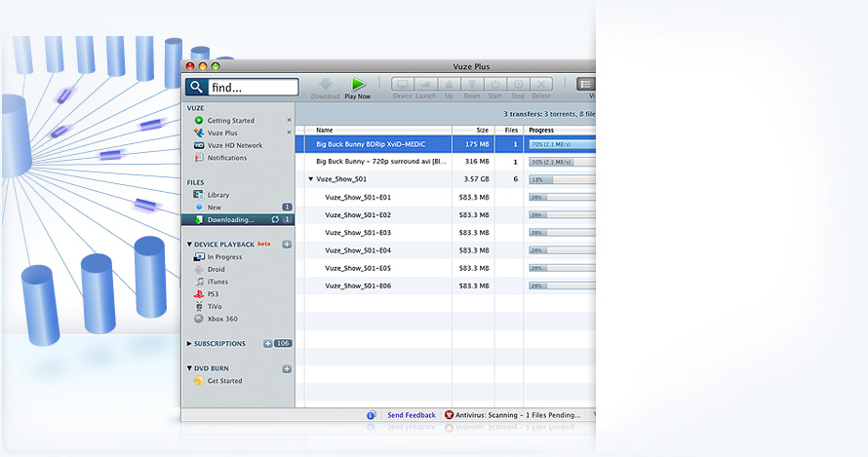This screenshot has height=457, width=868.
Task: Collapse the Vuze_Show_S01 torrent row
Action: pyautogui.click(x=310, y=179)
